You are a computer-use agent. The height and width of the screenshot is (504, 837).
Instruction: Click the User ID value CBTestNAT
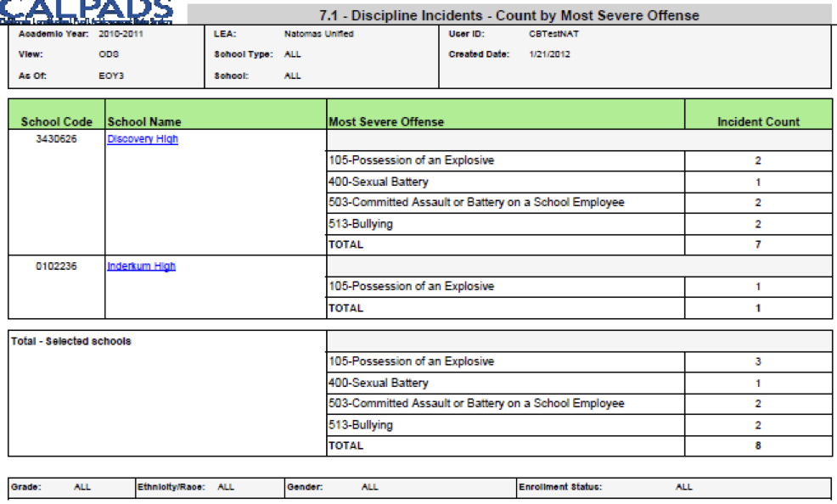point(553,34)
